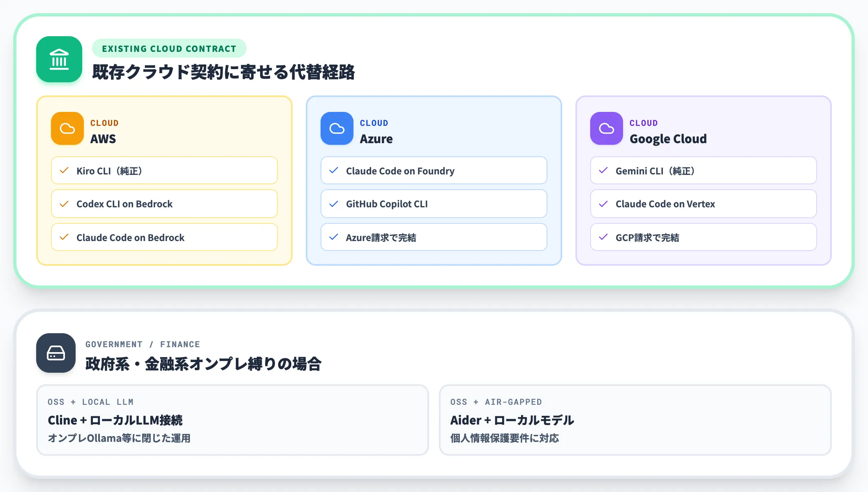
Task: Click the blue CLOUD label above Azure
Action: coord(374,123)
